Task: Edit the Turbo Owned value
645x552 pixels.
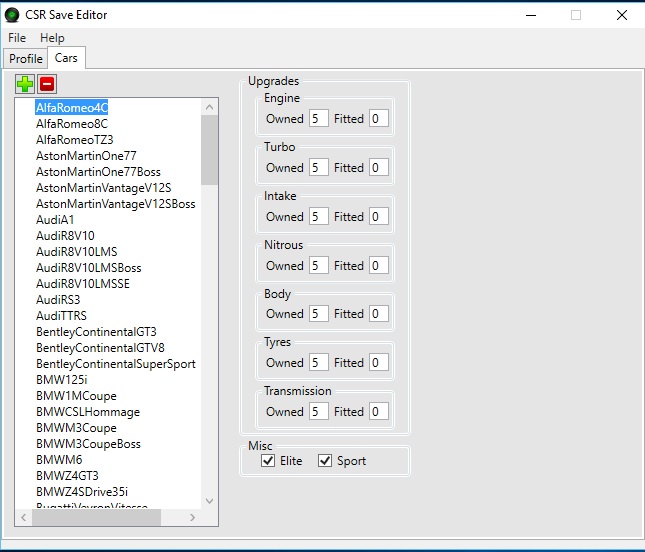Action: 318,167
